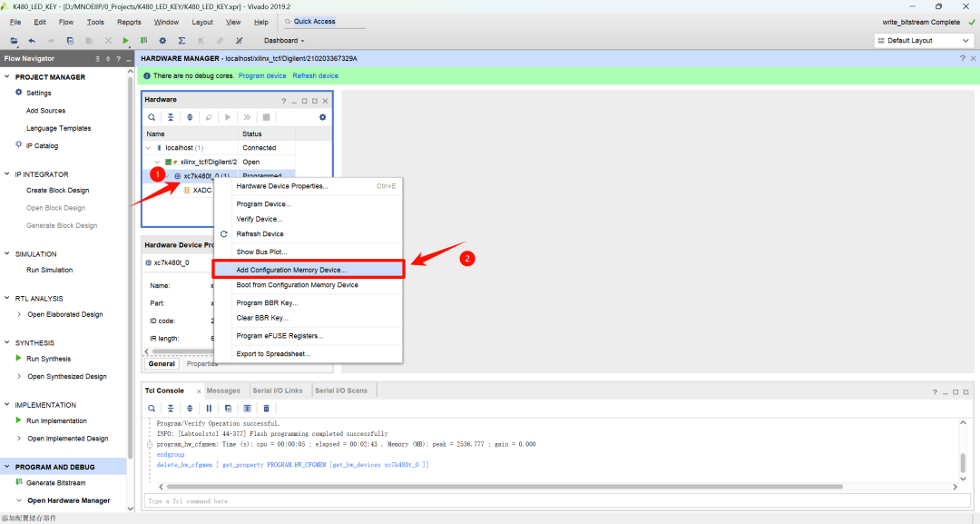Search the Hardware panel device list
The image size is (980, 524).
coord(152,117)
